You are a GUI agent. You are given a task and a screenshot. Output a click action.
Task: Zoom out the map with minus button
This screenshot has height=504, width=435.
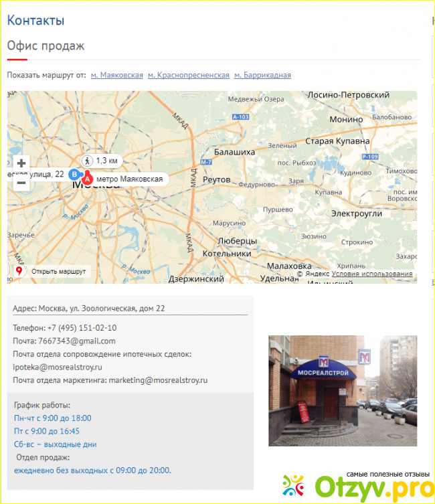pyautogui.click(x=21, y=183)
